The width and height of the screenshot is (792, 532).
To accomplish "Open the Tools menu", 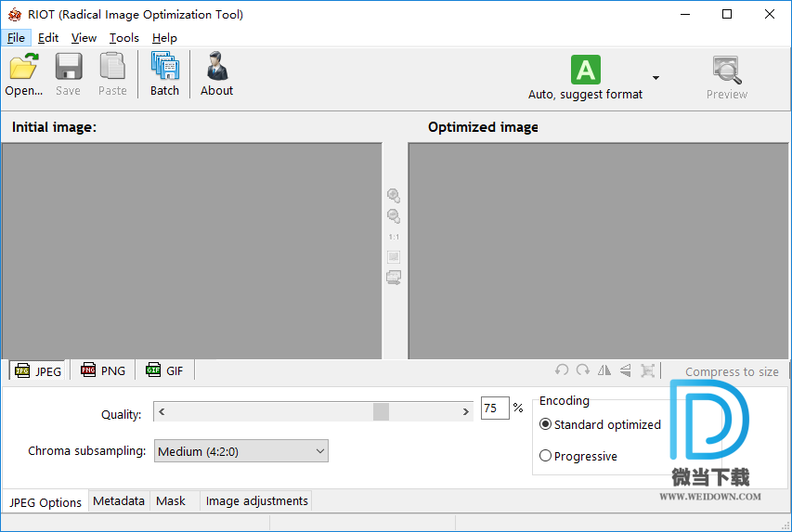I will 124,38.
